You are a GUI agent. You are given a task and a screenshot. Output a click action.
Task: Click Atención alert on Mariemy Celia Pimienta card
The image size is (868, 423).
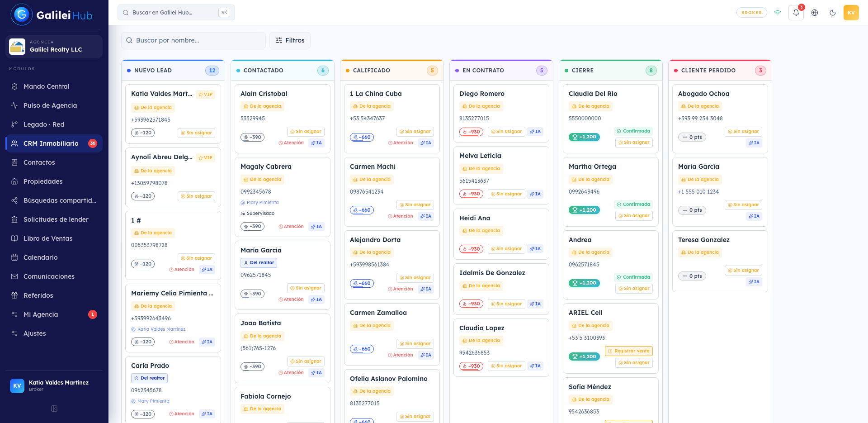click(182, 342)
